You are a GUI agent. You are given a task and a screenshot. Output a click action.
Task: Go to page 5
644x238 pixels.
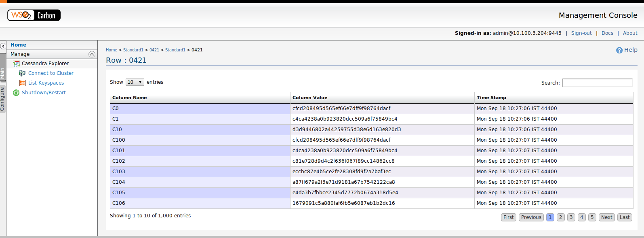point(592,217)
